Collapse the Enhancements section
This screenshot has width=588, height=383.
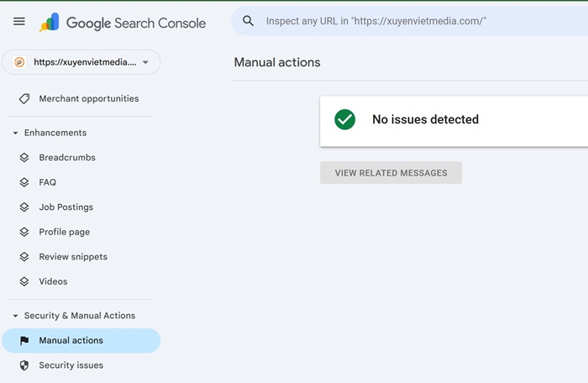coord(15,133)
